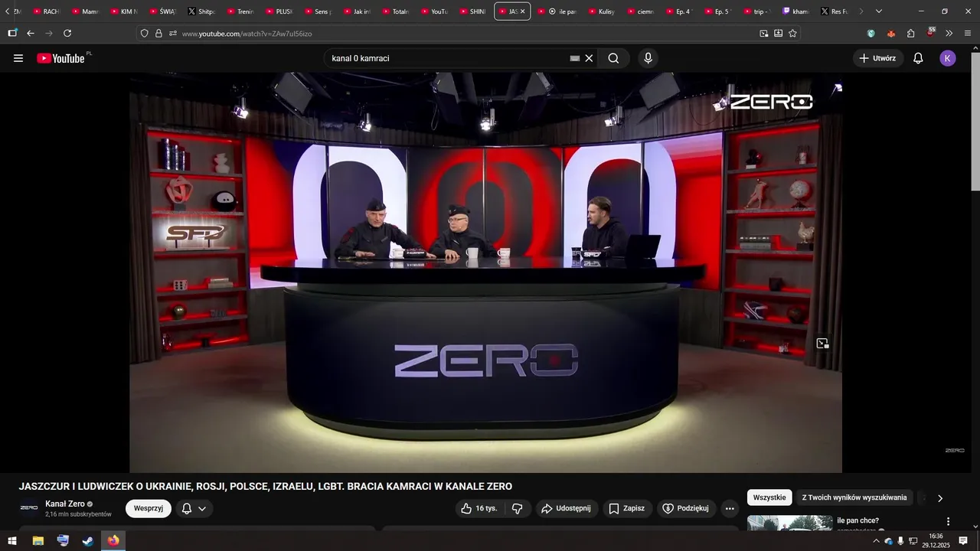Image resolution: width=980 pixels, height=551 pixels.
Task: Click the Firefox address bar URL
Action: coord(247,34)
